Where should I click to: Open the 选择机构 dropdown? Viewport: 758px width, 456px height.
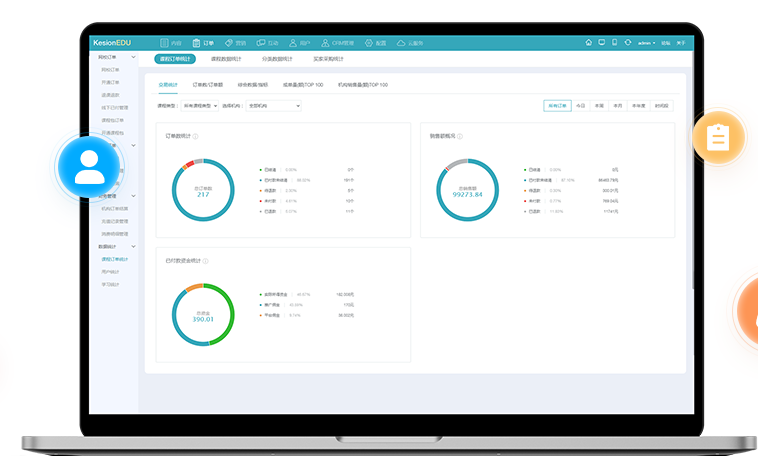coord(273,105)
